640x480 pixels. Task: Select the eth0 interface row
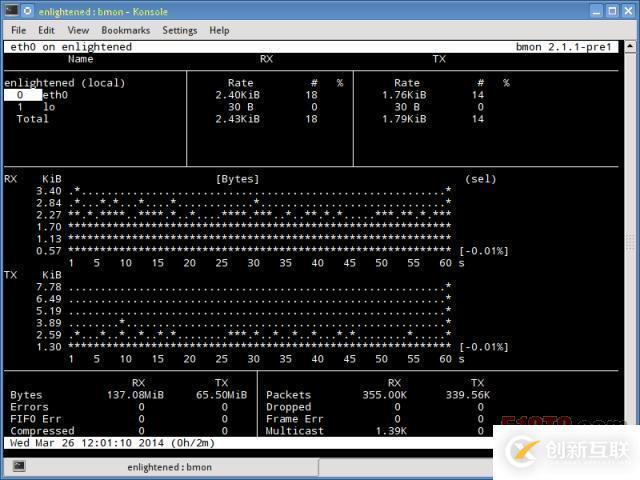point(55,95)
